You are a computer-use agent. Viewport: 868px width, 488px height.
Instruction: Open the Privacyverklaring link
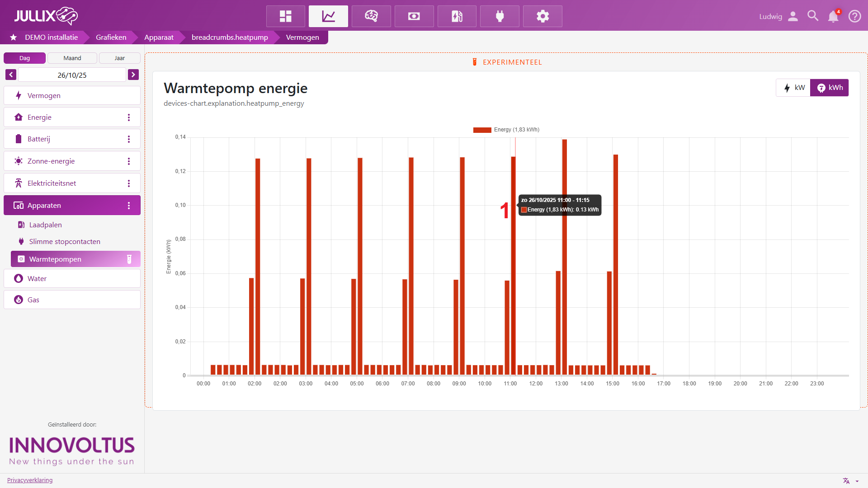pos(30,480)
